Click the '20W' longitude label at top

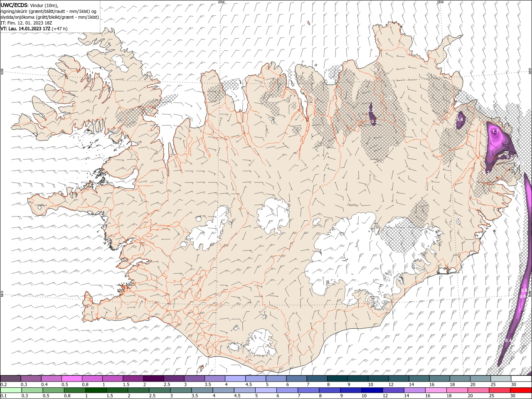point(221,2)
